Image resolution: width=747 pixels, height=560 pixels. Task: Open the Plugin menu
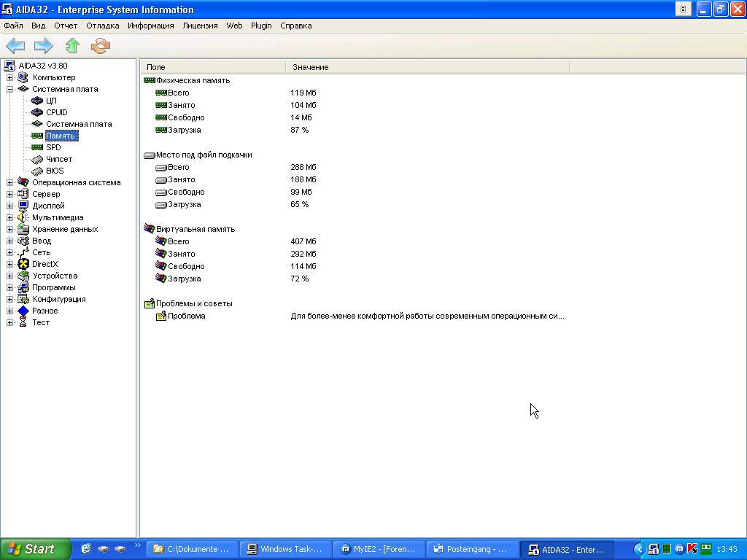tap(261, 26)
